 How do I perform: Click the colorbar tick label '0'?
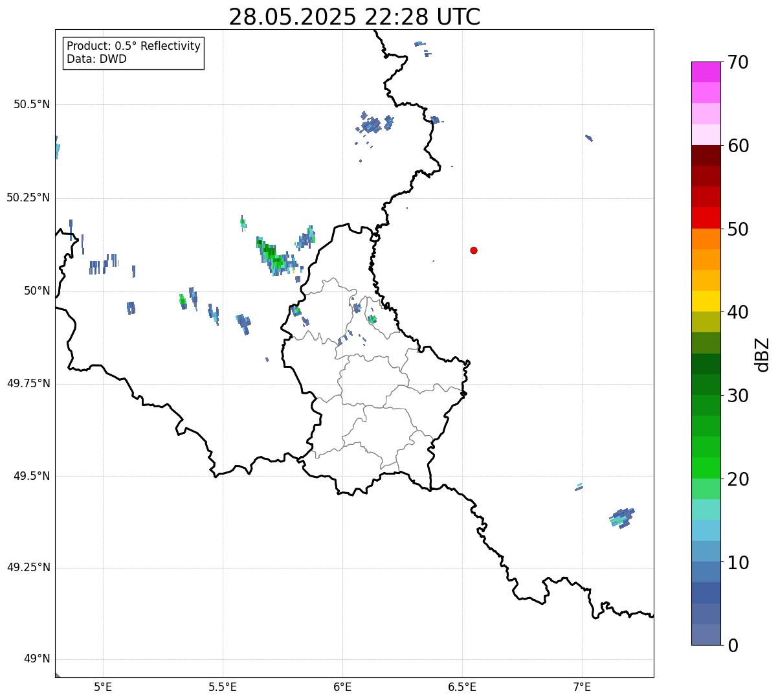[x=732, y=646]
